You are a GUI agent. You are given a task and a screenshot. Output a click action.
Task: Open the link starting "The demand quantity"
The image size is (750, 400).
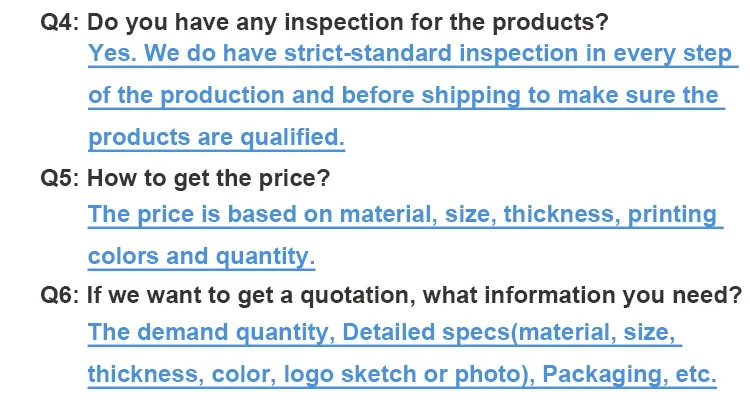pyautogui.click(x=384, y=332)
